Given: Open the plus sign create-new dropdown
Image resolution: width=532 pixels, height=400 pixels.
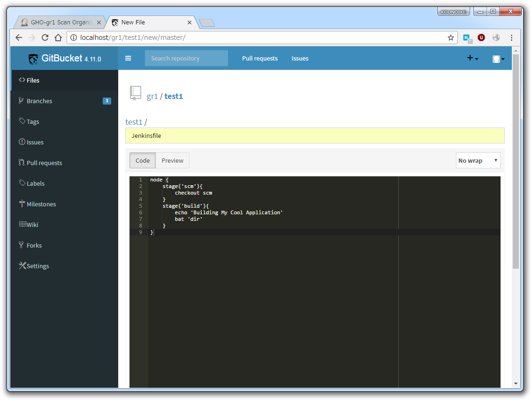Looking at the screenshot, I should pos(471,58).
